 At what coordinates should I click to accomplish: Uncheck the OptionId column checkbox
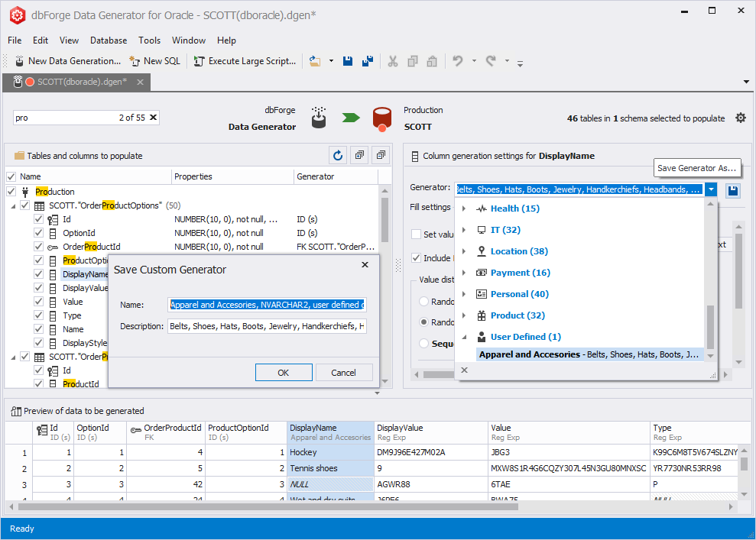[x=38, y=233]
